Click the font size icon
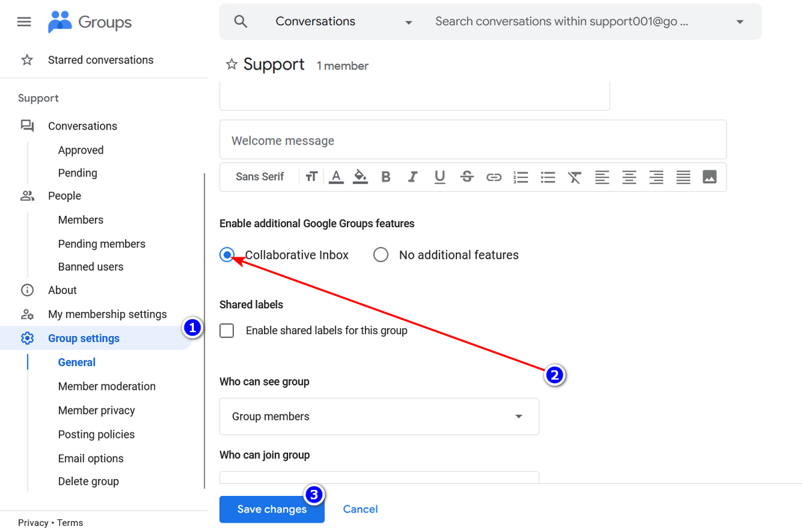The width and height of the screenshot is (802, 532). tap(311, 177)
